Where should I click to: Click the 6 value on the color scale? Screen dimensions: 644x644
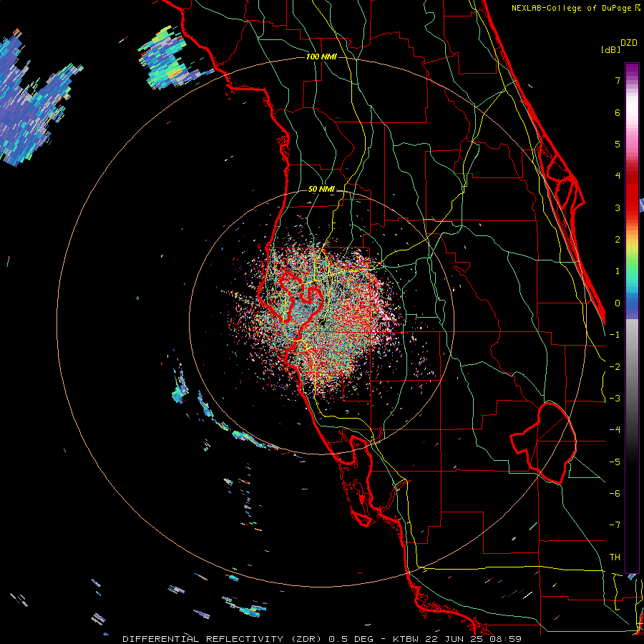[x=618, y=112]
